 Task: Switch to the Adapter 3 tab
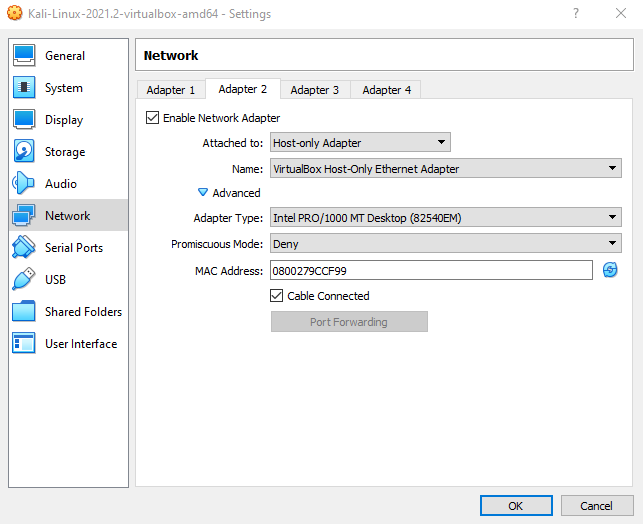click(x=314, y=90)
